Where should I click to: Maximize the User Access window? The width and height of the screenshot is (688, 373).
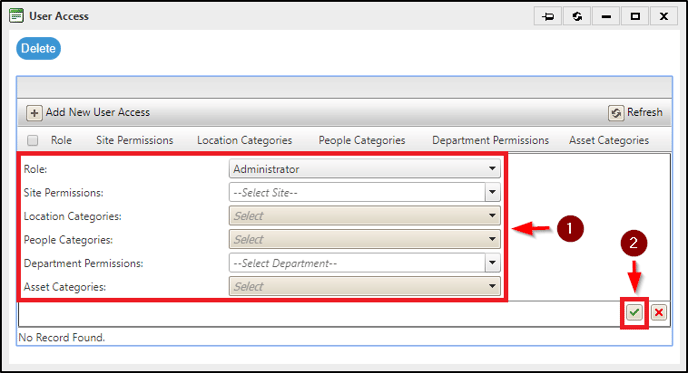tap(635, 17)
